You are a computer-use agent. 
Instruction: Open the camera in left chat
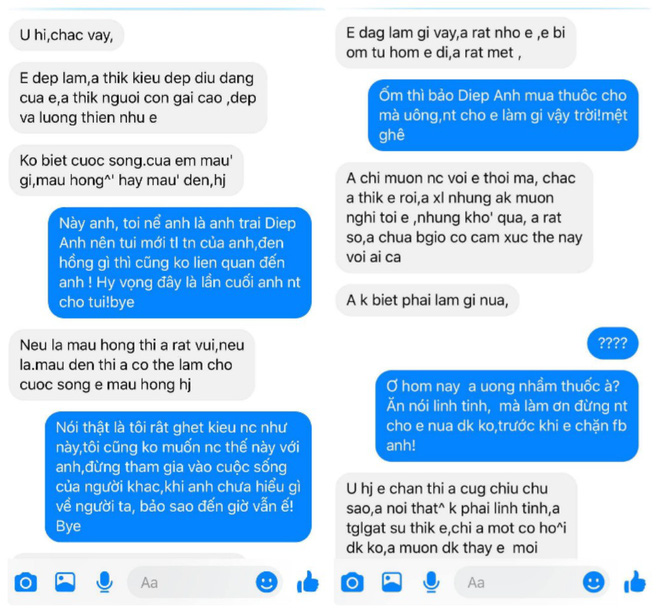tap(26, 583)
